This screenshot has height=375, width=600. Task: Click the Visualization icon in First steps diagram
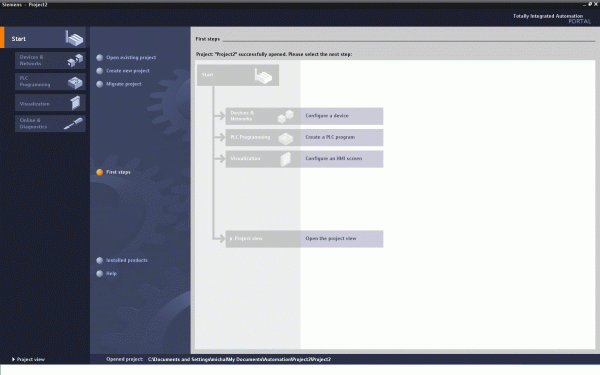pos(285,159)
